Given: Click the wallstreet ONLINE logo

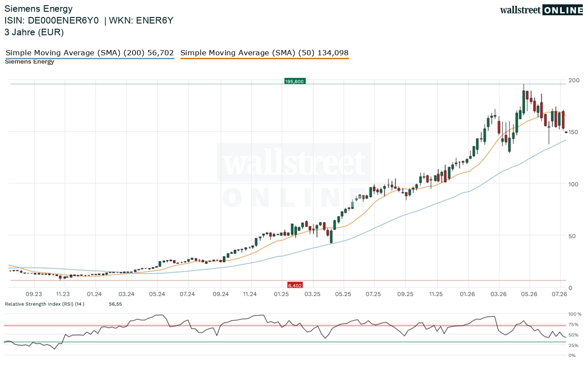Looking at the screenshot, I should [x=541, y=10].
